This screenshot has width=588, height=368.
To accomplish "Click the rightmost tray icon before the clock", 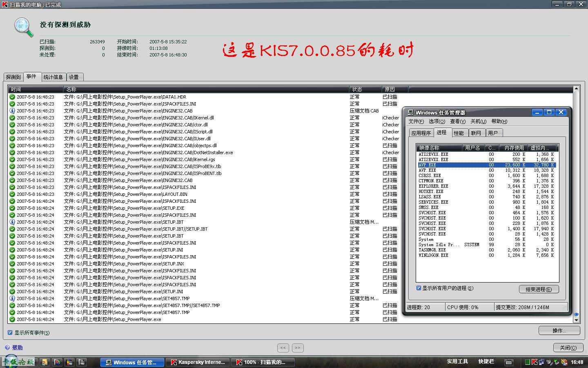I will coord(564,362).
